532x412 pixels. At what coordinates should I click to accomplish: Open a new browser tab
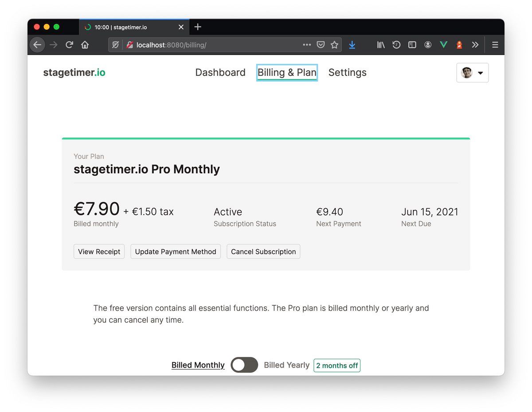coord(198,27)
